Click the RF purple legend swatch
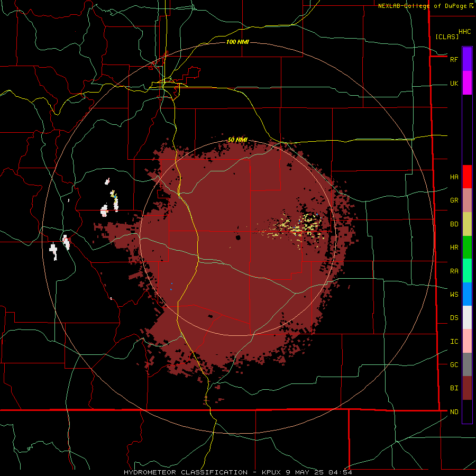The width and height of the screenshot is (476, 476). coord(467,59)
